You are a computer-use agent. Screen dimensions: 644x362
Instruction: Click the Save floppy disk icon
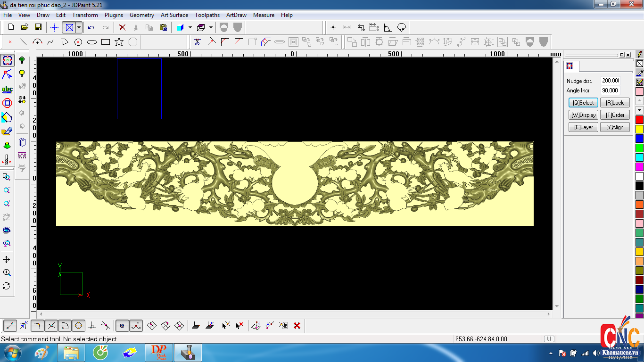[x=38, y=27]
